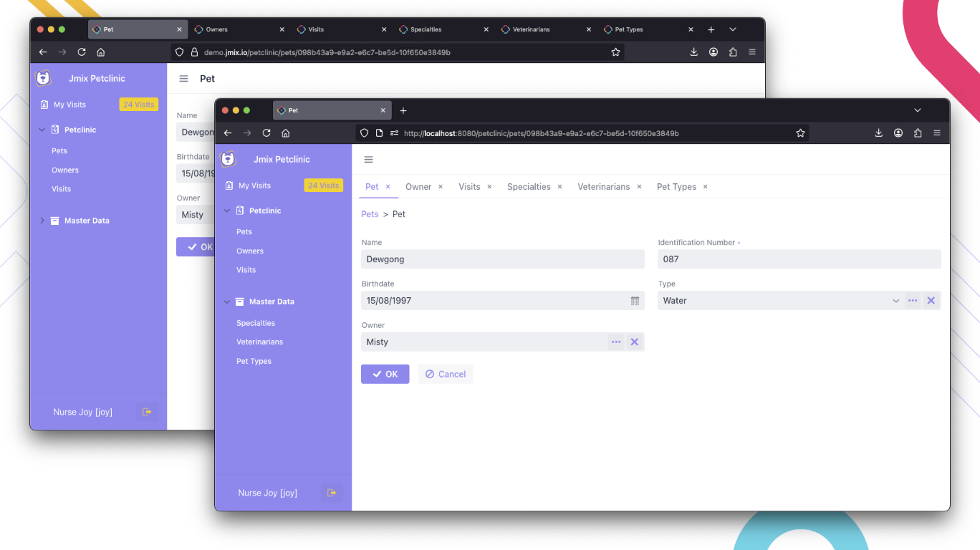The image size is (980, 550).
Task: Click into the Identification Number field
Action: [799, 259]
